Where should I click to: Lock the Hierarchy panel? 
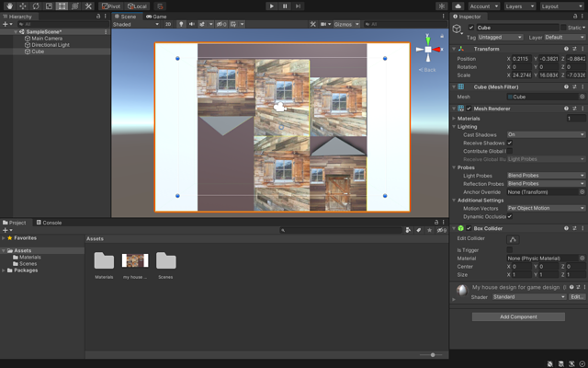(x=98, y=17)
